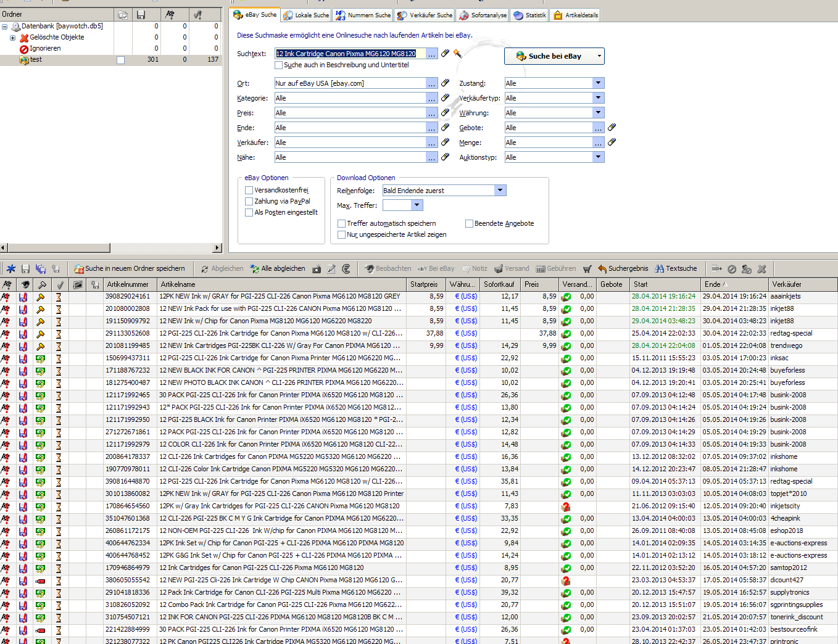Open the Max. Treffer dropdown
This screenshot has width=838, height=644.
click(x=417, y=205)
